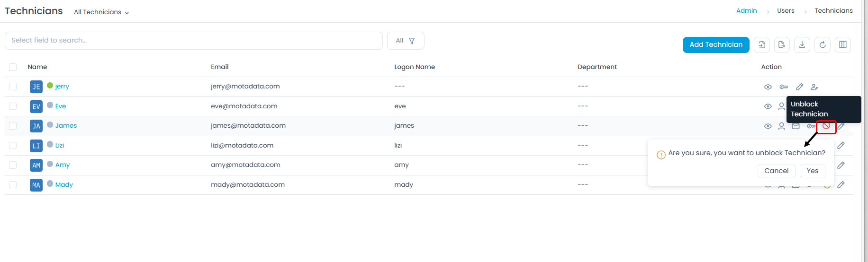This screenshot has width=868, height=262.
Task: Click the export technicians icon
Action: point(782,44)
